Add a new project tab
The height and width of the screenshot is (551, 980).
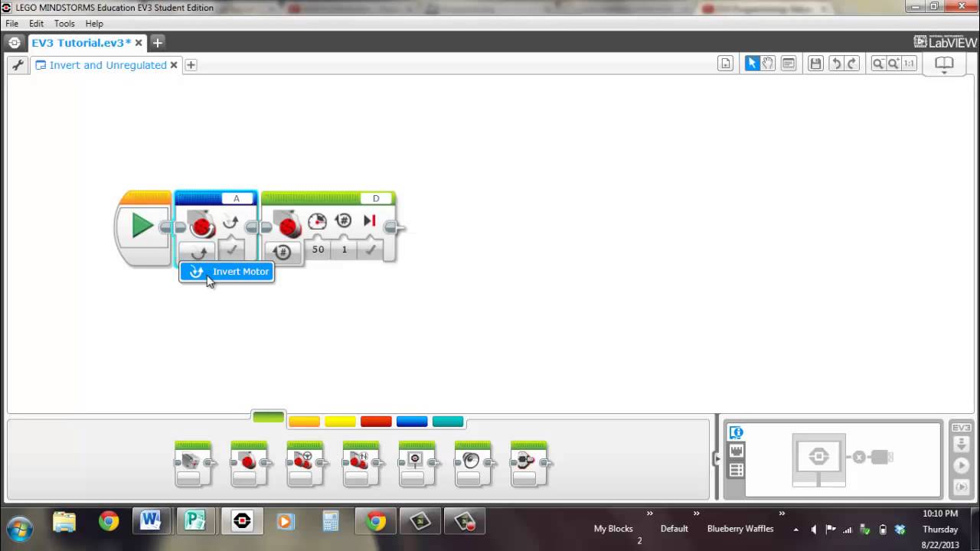click(x=157, y=42)
